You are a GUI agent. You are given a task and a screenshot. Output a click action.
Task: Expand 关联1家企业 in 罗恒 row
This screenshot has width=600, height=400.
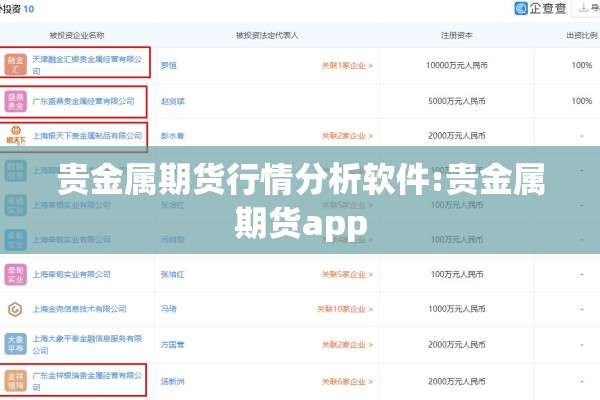coord(347,65)
